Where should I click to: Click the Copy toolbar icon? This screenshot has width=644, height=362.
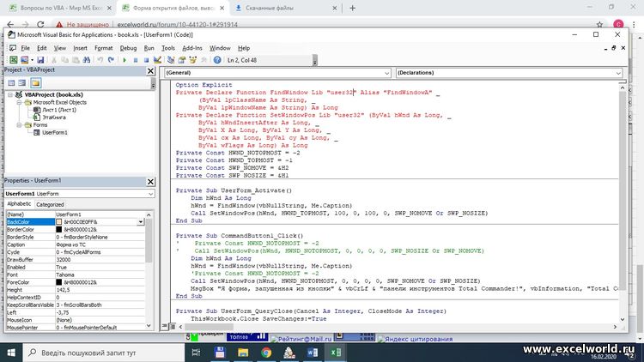pyautogui.click(x=65, y=60)
